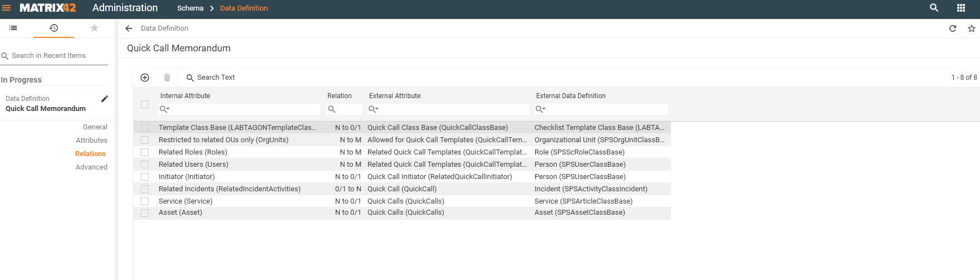Image resolution: width=980 pixels, height=280 pixels.
Task: Open External Data Definition filter dropdown
Action: click(x=541, y=109)
